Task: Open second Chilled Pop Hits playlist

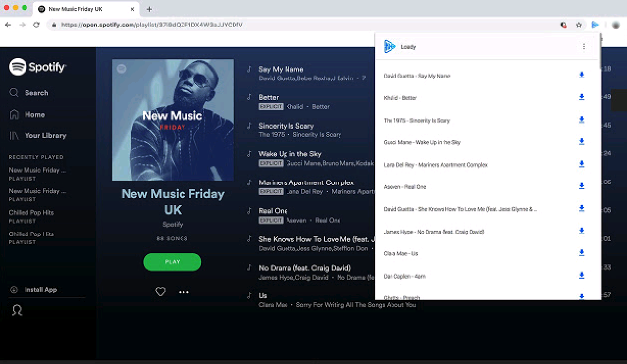Action: pos(31,234)
